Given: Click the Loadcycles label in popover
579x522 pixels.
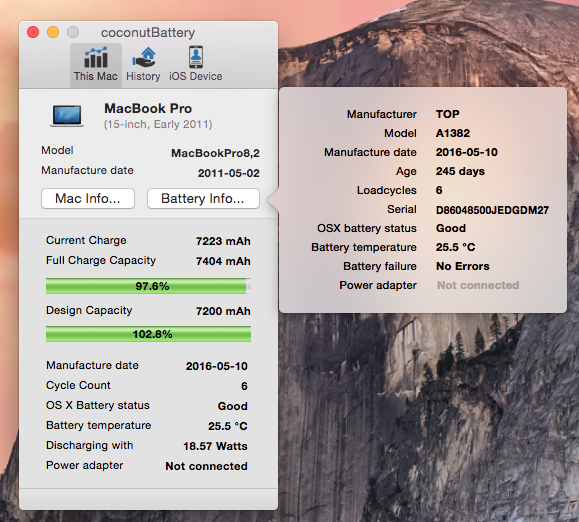Looking at the screenshot, I should pyautogui.click(x=387, y=190).
